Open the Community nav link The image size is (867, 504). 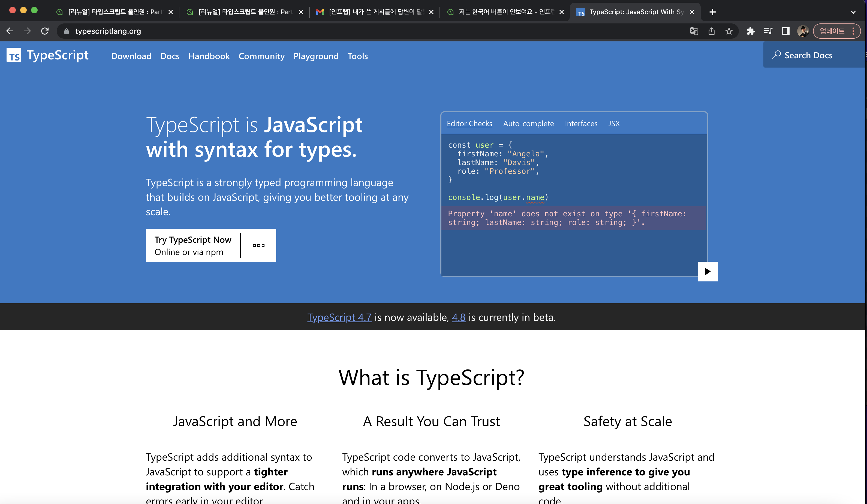point(261,56)
